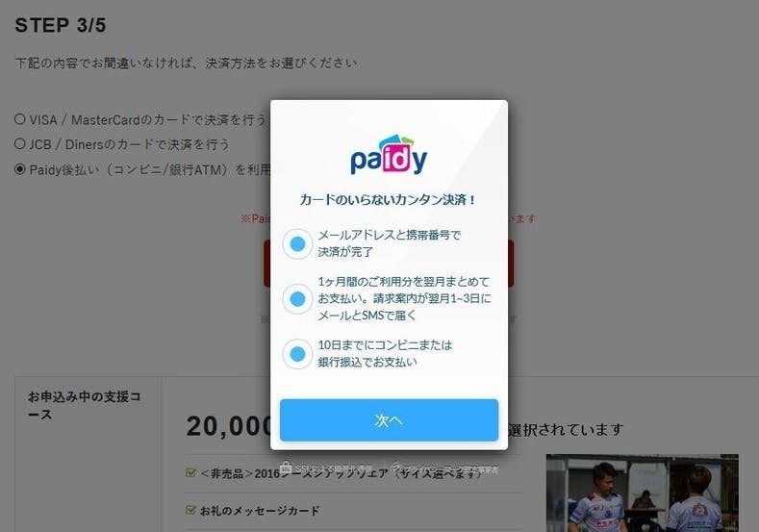Screen dimensions: 759x532
Task: Click the Paidy logo in the dialog
Action: [x=389, y=155]
